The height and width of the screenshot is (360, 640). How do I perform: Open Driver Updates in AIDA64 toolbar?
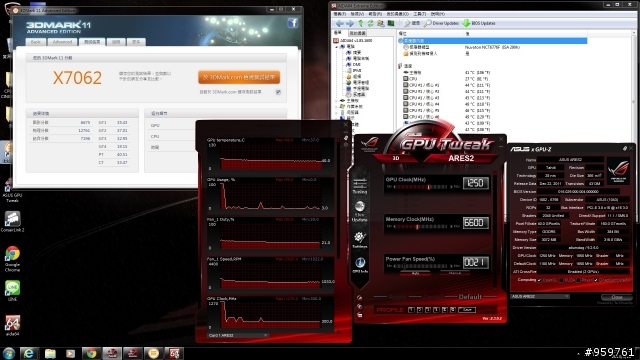point(441,23)
